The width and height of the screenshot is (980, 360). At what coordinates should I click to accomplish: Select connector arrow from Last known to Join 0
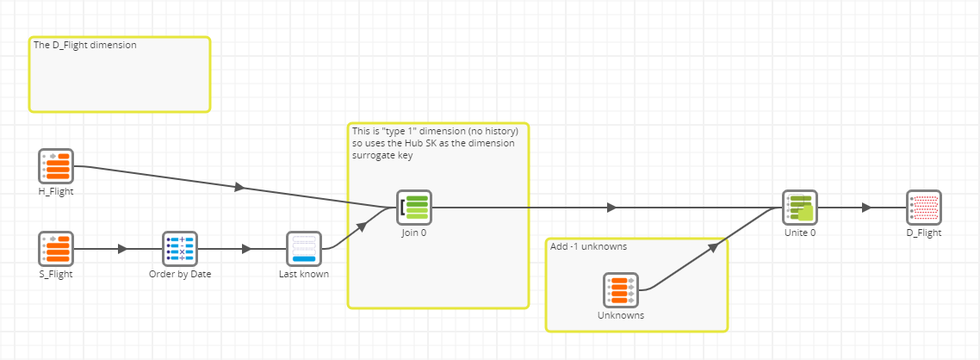(x=361, y=227)
